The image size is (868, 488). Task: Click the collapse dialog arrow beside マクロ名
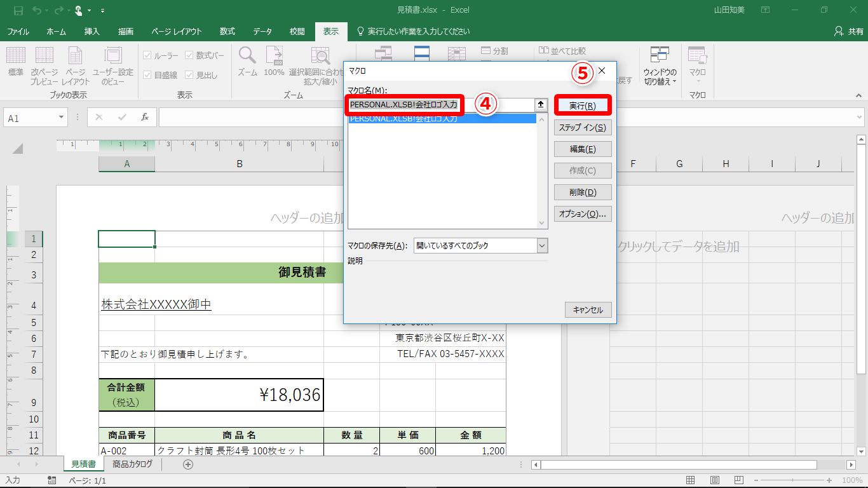point(541,105)
